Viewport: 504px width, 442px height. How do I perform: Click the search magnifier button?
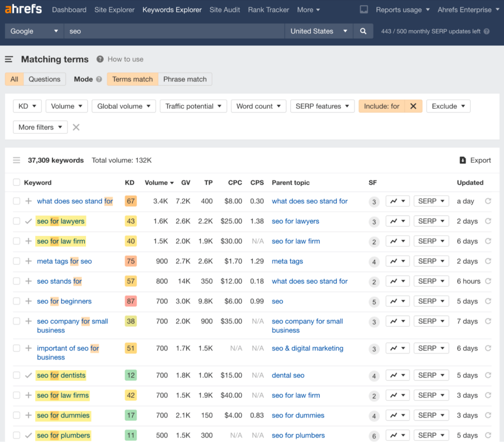[363, 31]
